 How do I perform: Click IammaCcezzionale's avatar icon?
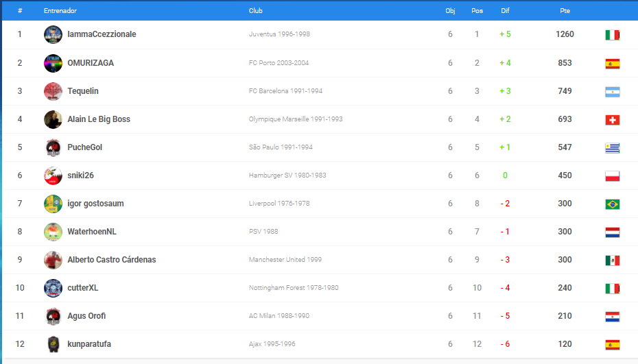pos(53,34)
